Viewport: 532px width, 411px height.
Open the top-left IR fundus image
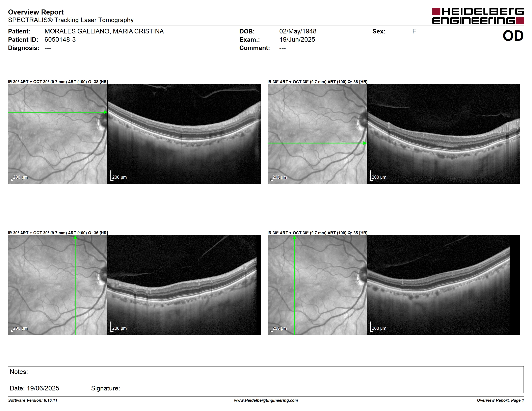(x=57, y=134)
